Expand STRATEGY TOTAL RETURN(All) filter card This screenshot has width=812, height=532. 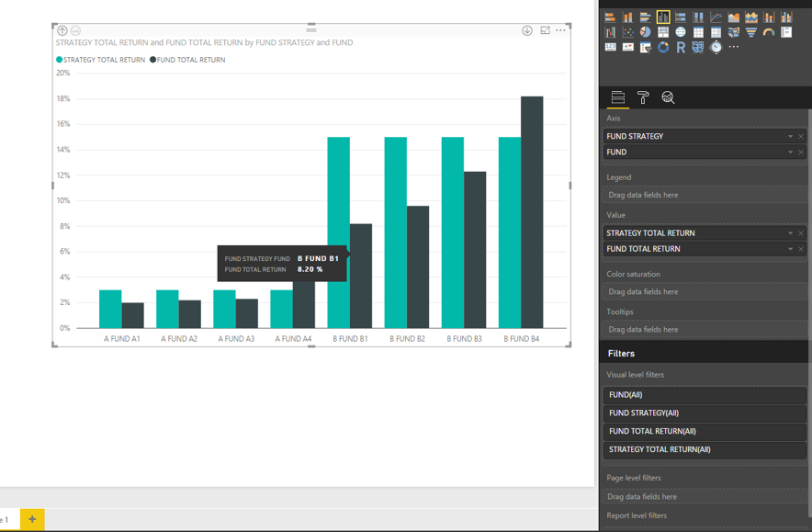[705, 449]
